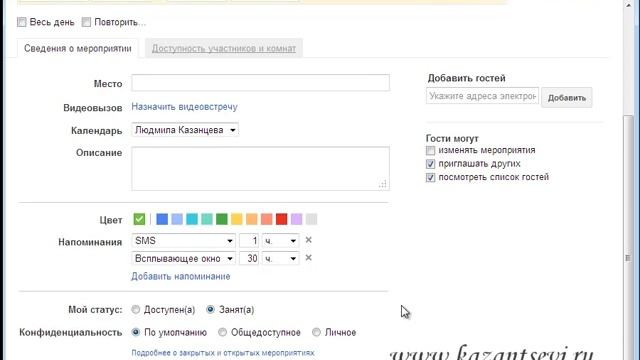Edit the popup reminder value '30'
This screenshot has height=360, width=640.
pos(249,258)
